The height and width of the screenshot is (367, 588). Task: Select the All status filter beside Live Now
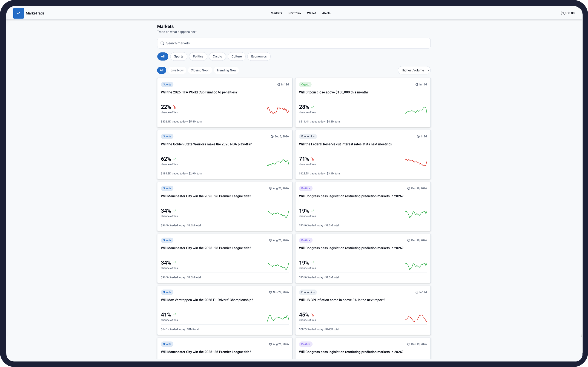pos(161,70)
